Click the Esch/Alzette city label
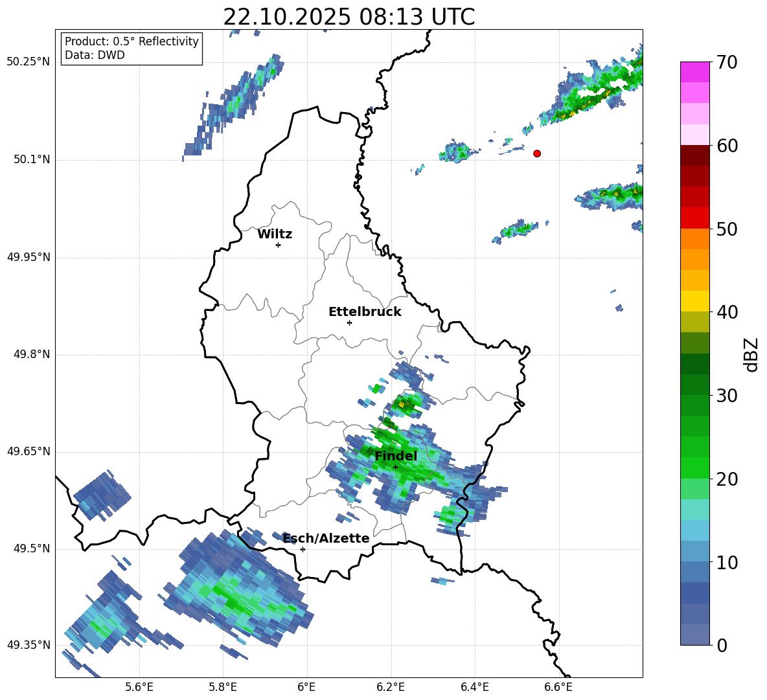The image size is (767, 700). pos(326,538)
